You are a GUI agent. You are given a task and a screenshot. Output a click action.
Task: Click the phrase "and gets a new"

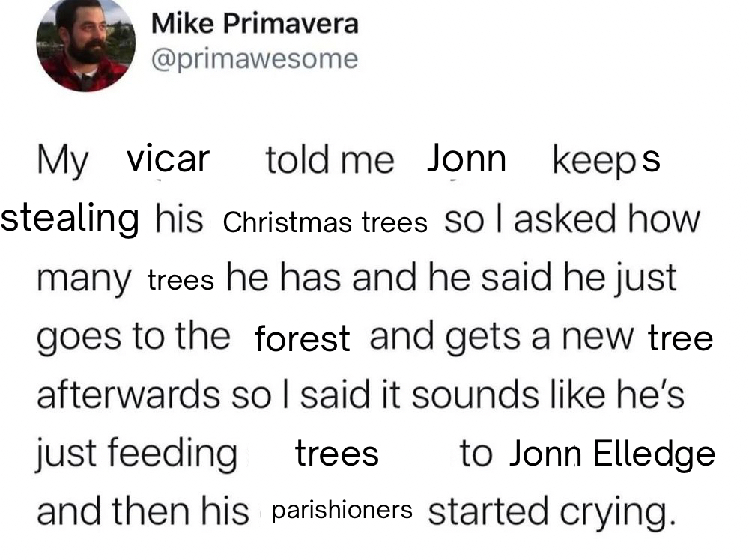coord(503,337)
